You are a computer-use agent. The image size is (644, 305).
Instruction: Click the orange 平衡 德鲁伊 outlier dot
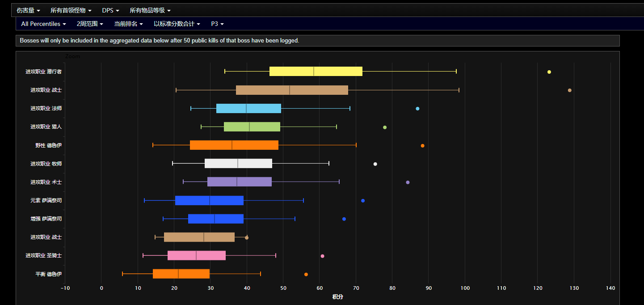pos(306,275)
